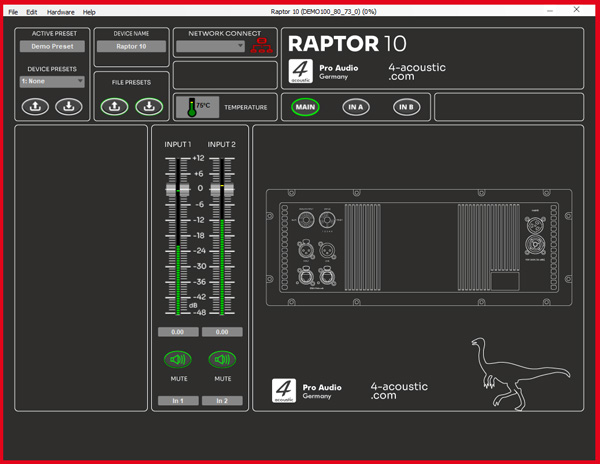Click the device preset upload icon
The width and height of the screenshot is (600, 464).
tap(36, 106)
